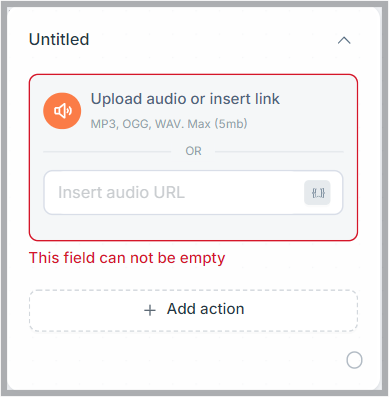Viewport: 389px width, 397px height.
Task: Click the OR divider label
Action: point(193,151)
